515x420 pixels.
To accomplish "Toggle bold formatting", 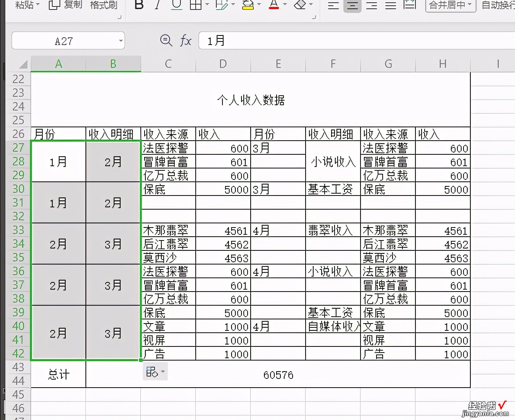I will point(139,5).
